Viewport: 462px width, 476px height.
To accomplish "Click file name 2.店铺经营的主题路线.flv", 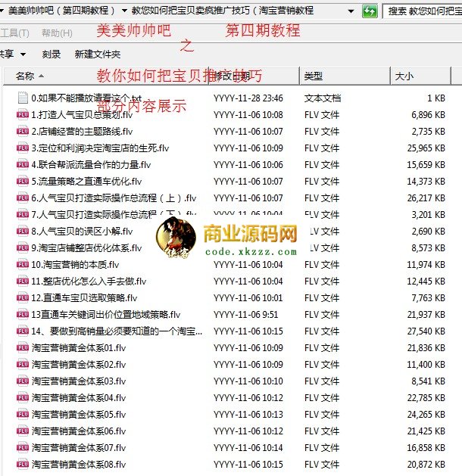I will pyautogui.click(x=82, y=132).
